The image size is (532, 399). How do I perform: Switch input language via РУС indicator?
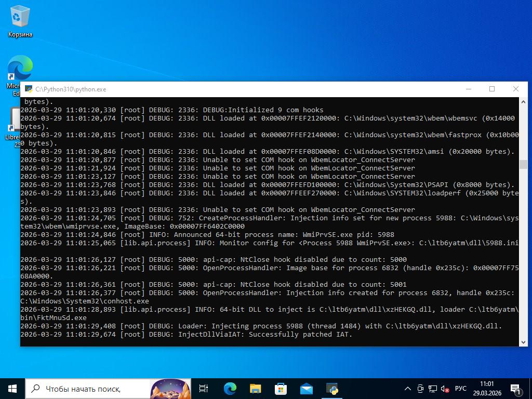click(x=460, y=389)
